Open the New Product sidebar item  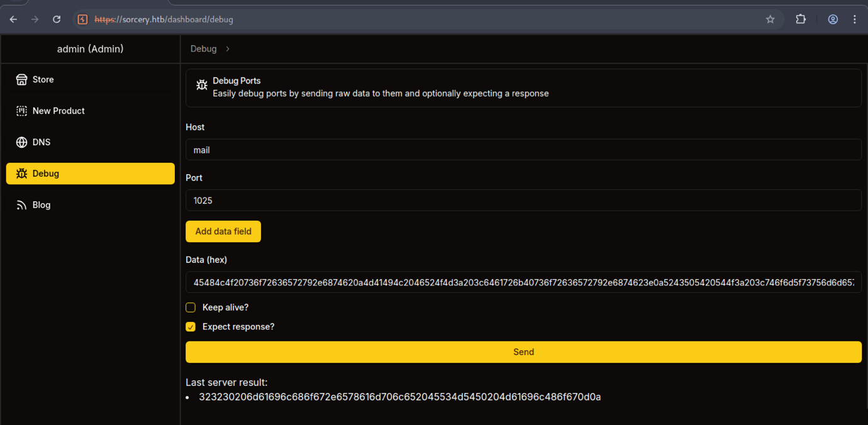(x=58, y=111)
